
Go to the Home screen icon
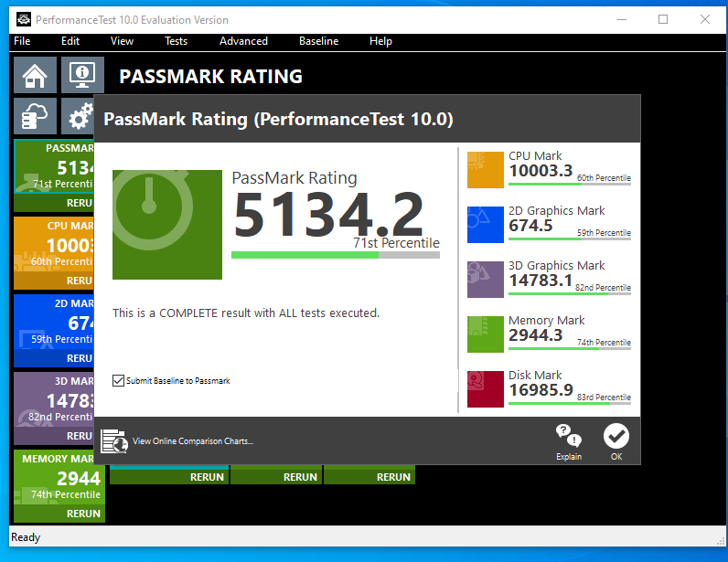tap(35, 75)
